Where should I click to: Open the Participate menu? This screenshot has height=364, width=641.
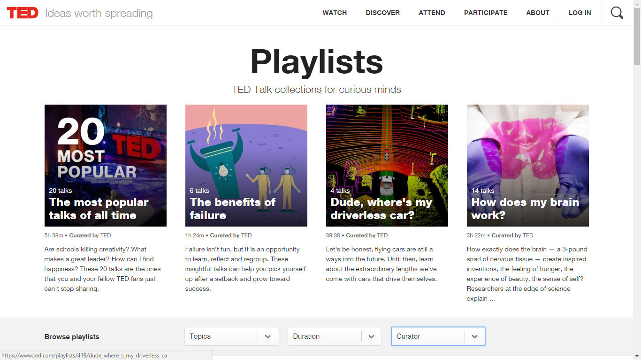[486, 13]
